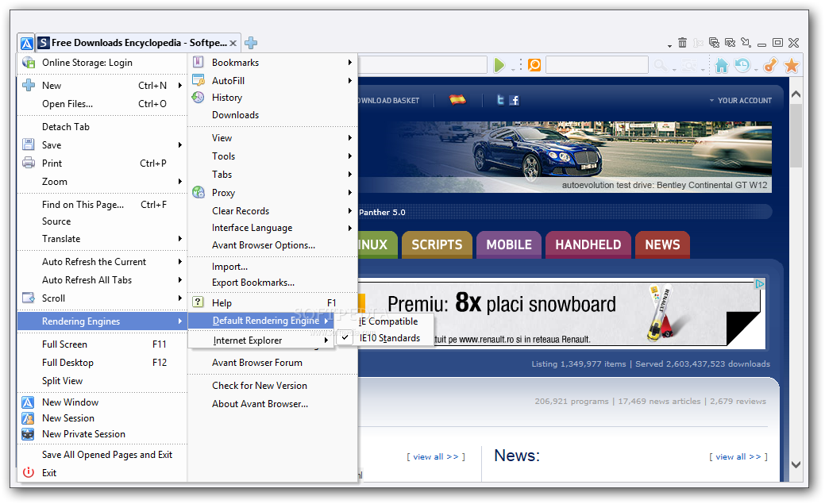825x504 pixels.
Task: Expand Auto Refresh the Current submenu
Action: pyautogui.click(x=180, y=262)
